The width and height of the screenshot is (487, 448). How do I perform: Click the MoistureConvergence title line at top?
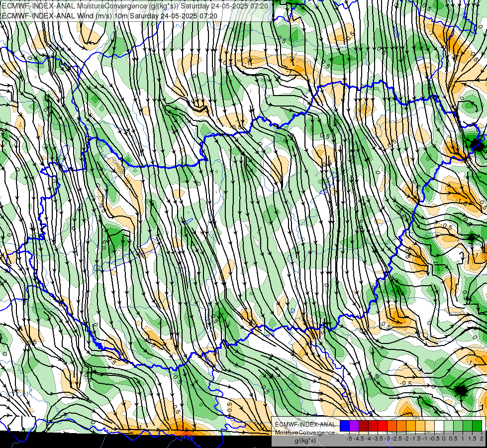pyautogui.click(x=135, y=6)
